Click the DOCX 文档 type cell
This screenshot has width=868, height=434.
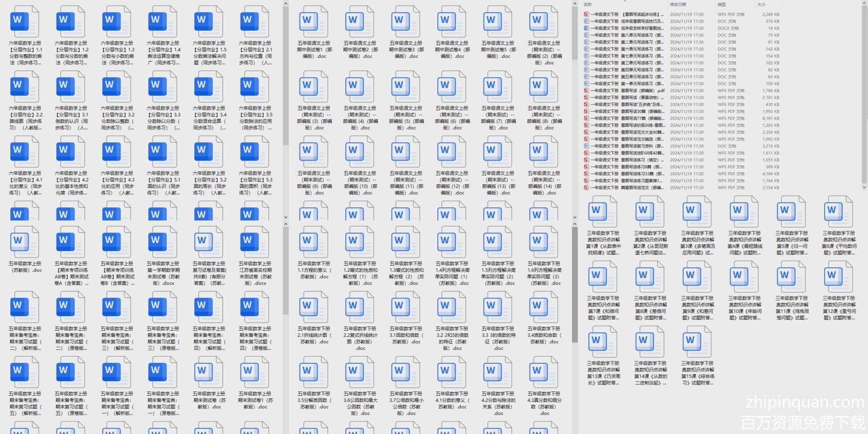728,28
